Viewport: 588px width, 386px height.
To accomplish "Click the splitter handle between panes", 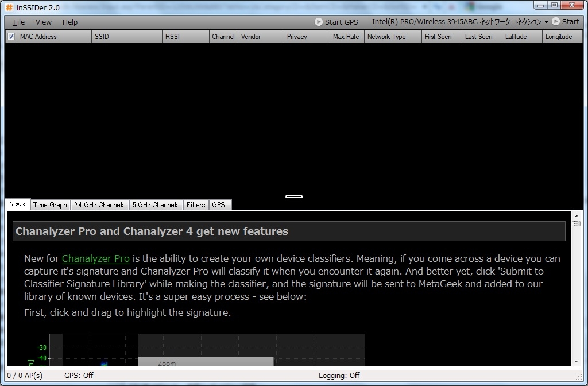I will 294,196.
